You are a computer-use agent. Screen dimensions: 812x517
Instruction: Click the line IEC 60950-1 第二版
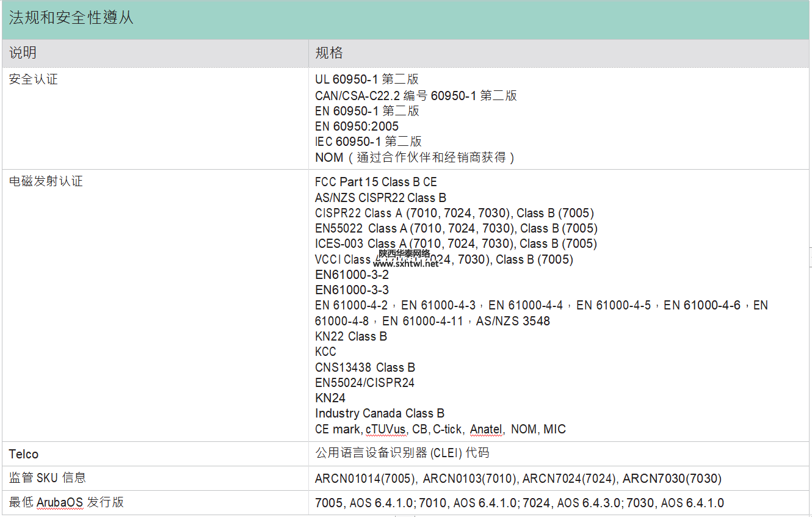pos(368,142)
